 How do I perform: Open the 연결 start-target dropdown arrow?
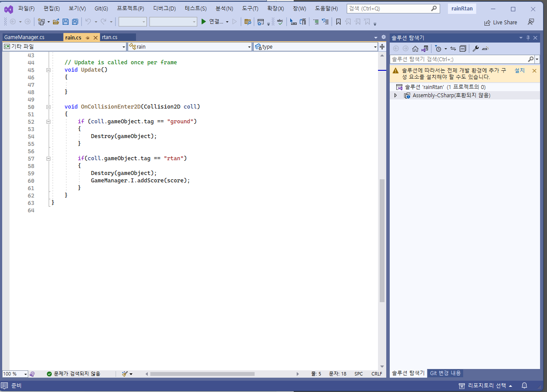227,22
